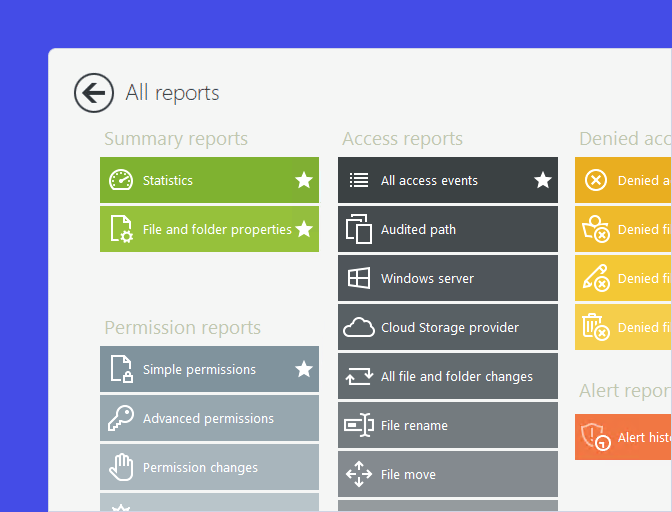Image resolution: width=672 pixels, height=512 pixels.
Task: Open the Statistics report tile
Action: coord(200,181)
